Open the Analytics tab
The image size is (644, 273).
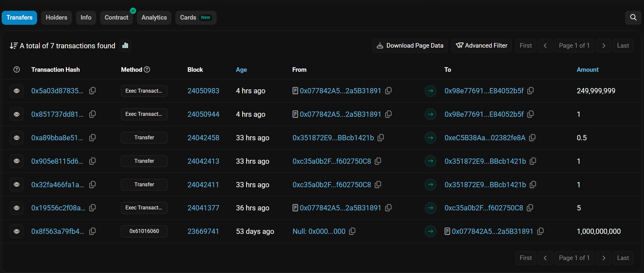[x=154, y=18]
